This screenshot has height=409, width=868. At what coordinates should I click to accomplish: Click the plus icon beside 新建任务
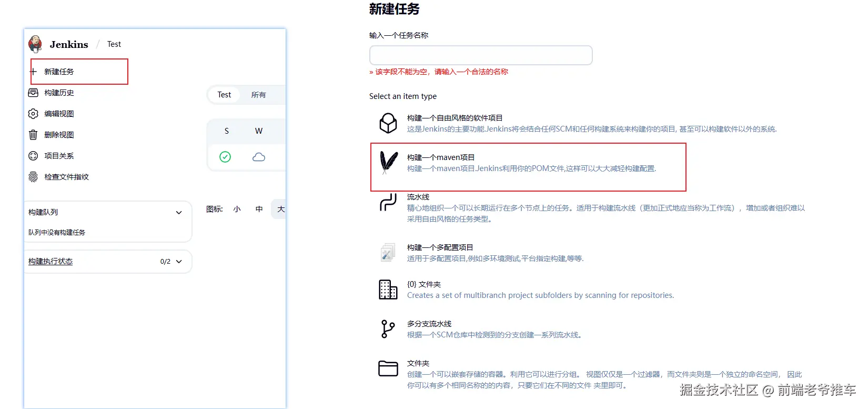[x=33, y=72]
